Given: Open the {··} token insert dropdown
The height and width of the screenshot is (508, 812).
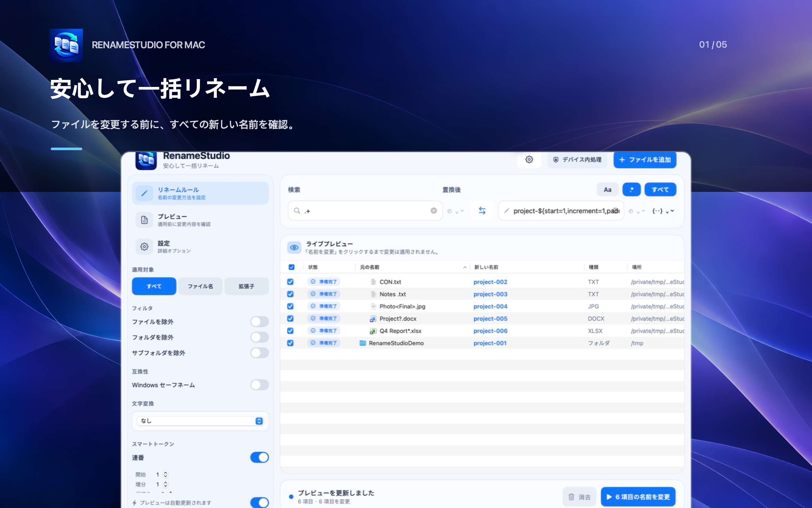Looking at the screenshot, I should pyautogui.click(x=663, y=211).
